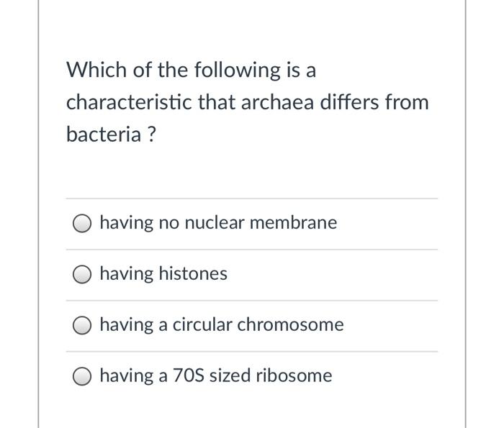This screenshot has width=504, height=428.
Task: Click the word 'bacteria' in the question
Action: (104, 135)
